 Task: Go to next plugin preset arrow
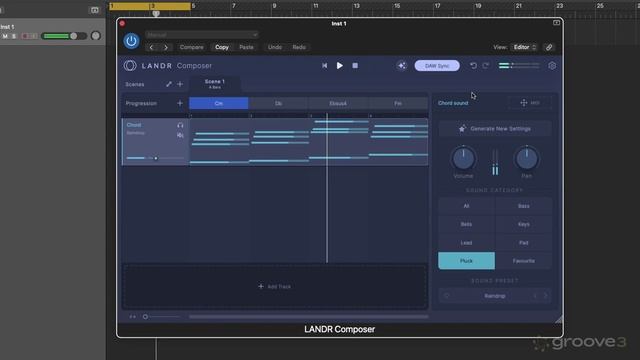[x=166, y=47]
